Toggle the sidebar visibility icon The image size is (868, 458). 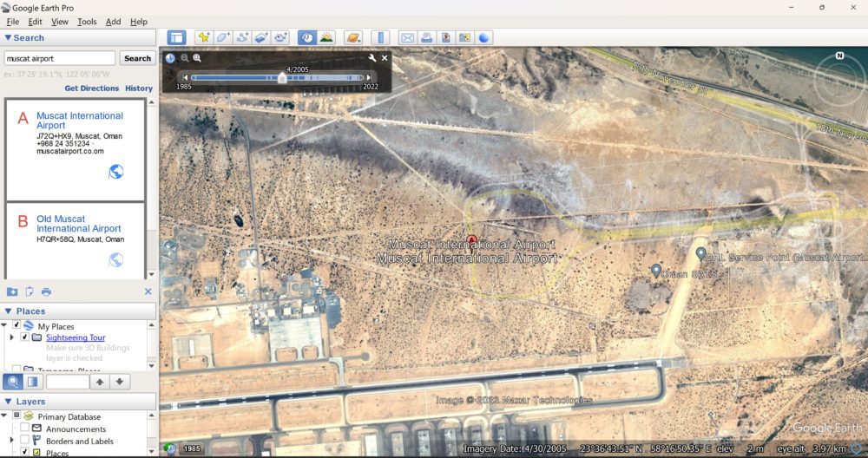click(x=176, y=37)
